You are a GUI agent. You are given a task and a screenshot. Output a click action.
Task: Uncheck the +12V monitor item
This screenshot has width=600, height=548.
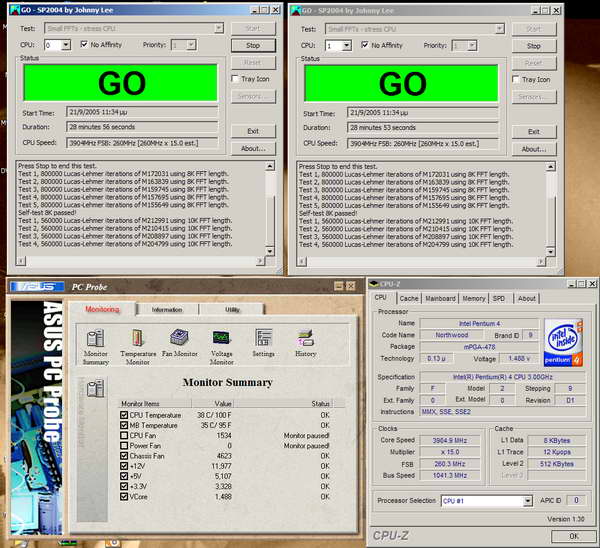(124, 466)
